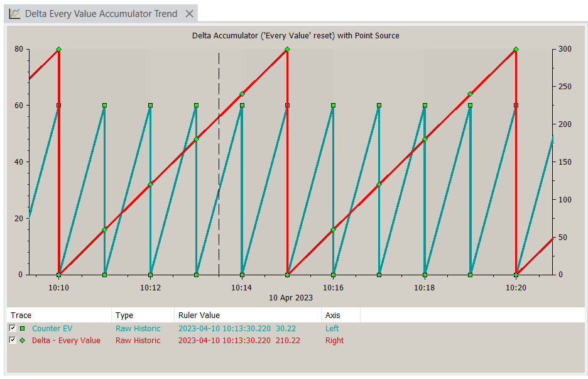This screenshot has width=588, height=379.
Task: Click the green square legend marker for Counter EV
Action: [23, 328]
